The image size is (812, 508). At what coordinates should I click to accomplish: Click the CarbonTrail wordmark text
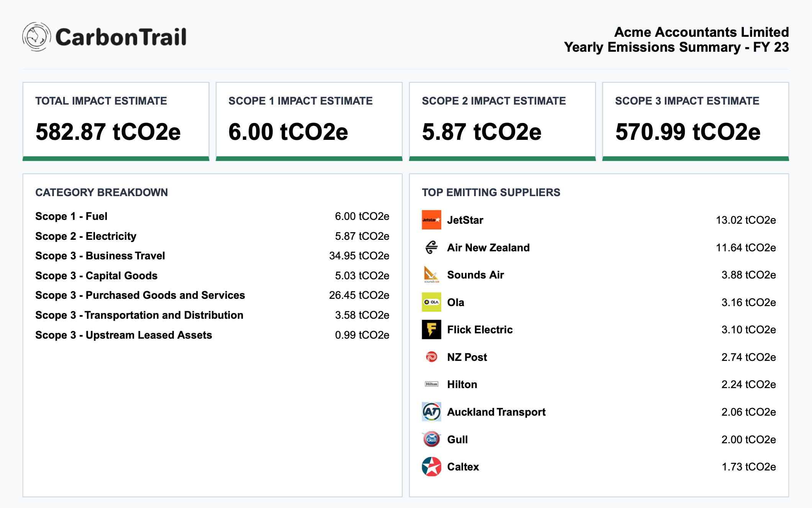pos(121,37)
